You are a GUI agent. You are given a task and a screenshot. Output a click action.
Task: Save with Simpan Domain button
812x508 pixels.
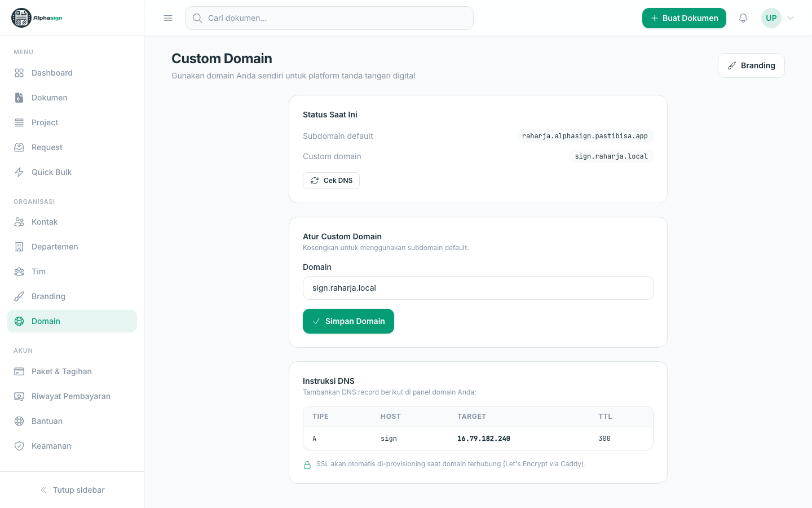pos(348,321)
